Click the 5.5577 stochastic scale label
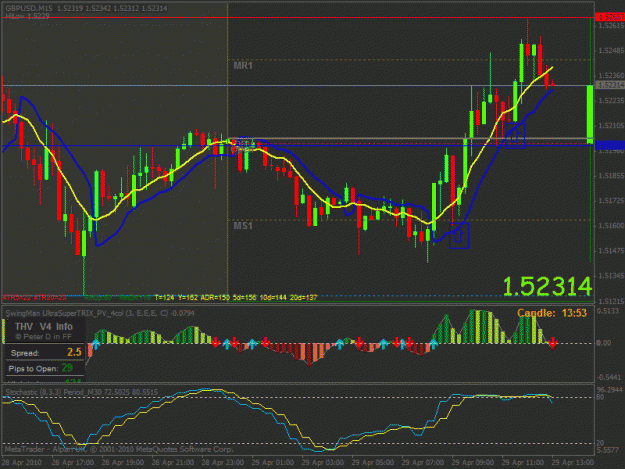This screenshot has height=469, width=625. coord(608,450)
